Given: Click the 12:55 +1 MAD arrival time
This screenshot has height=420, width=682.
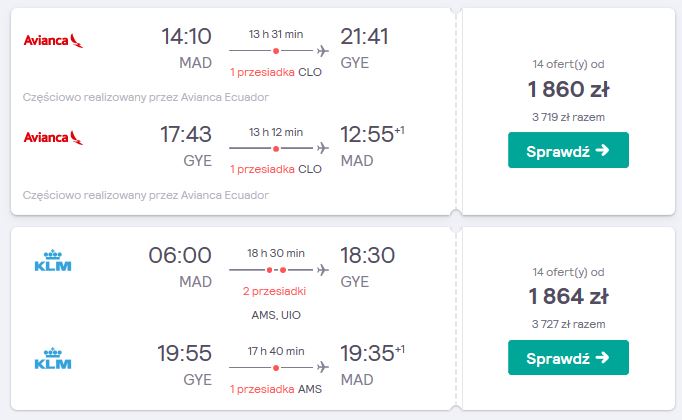Looking at the screenshot, I should tap(372, 134).
